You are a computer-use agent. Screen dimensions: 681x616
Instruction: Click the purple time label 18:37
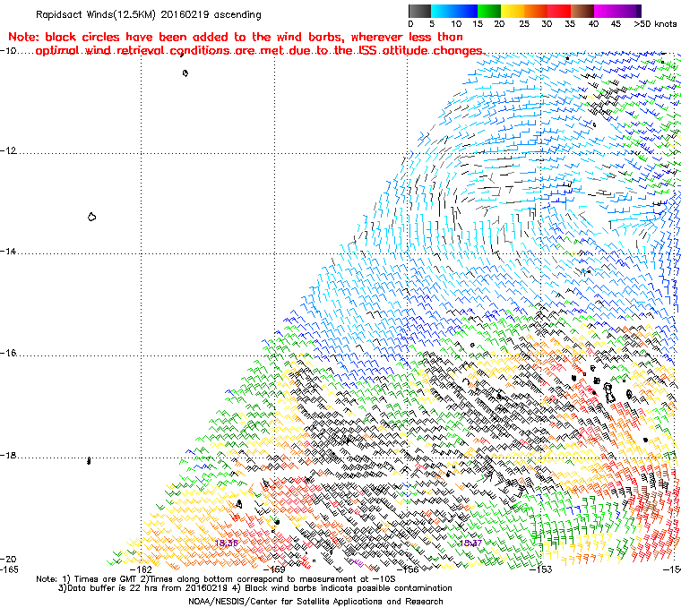470,543
